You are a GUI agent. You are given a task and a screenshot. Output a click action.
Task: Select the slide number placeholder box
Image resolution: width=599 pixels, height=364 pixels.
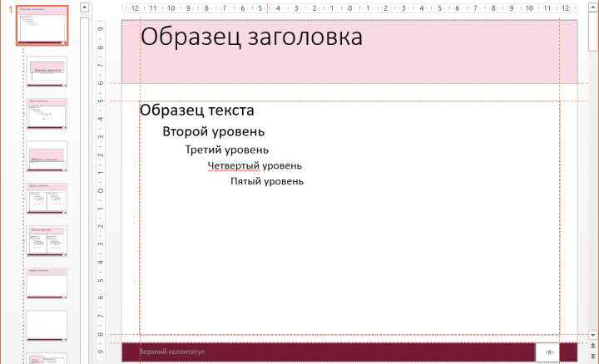pos(547,352)
